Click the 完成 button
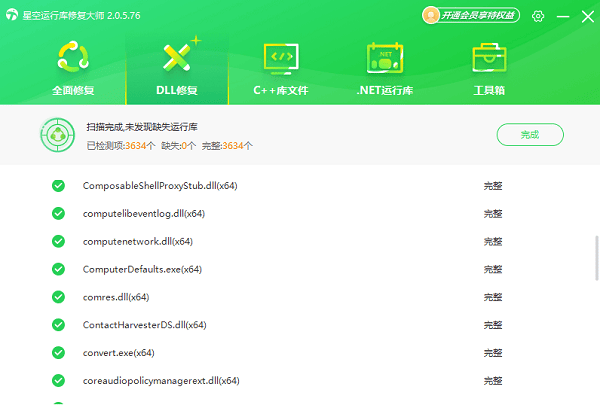 (x=530, y=135)
